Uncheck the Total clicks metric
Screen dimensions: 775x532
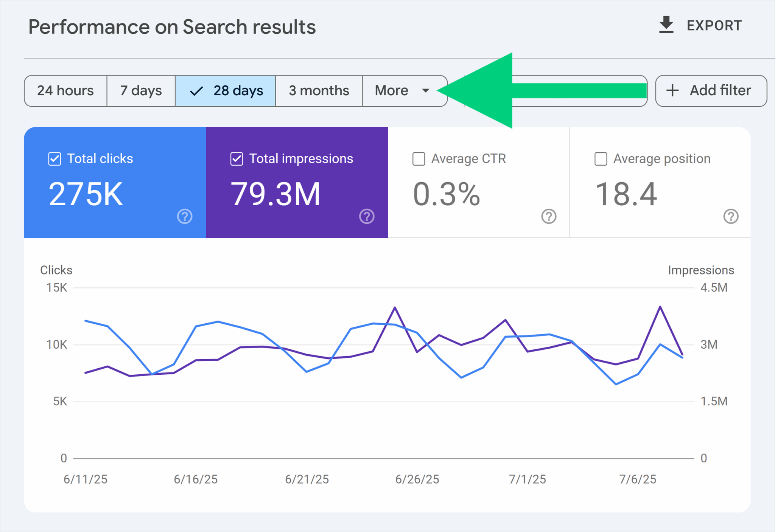pos(54,159)
